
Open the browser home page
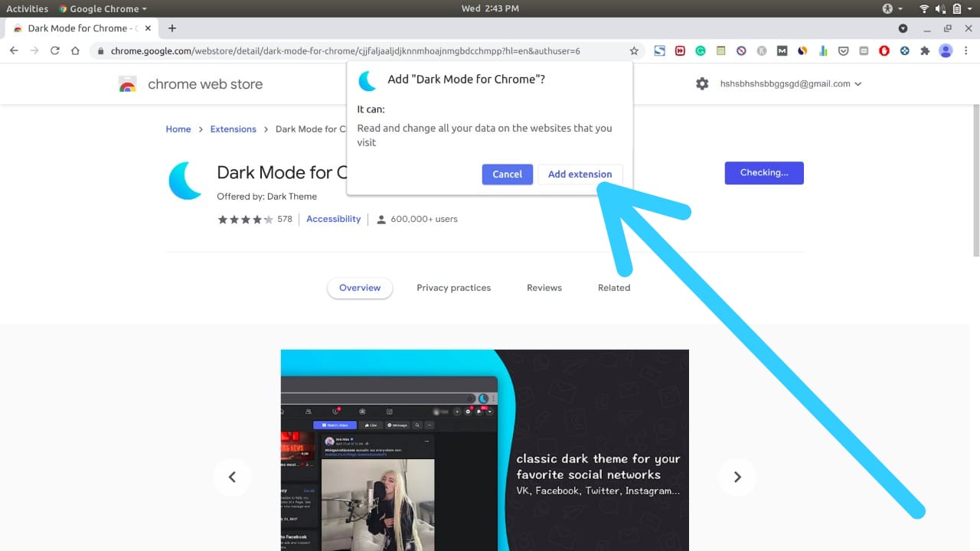[75, 51]
